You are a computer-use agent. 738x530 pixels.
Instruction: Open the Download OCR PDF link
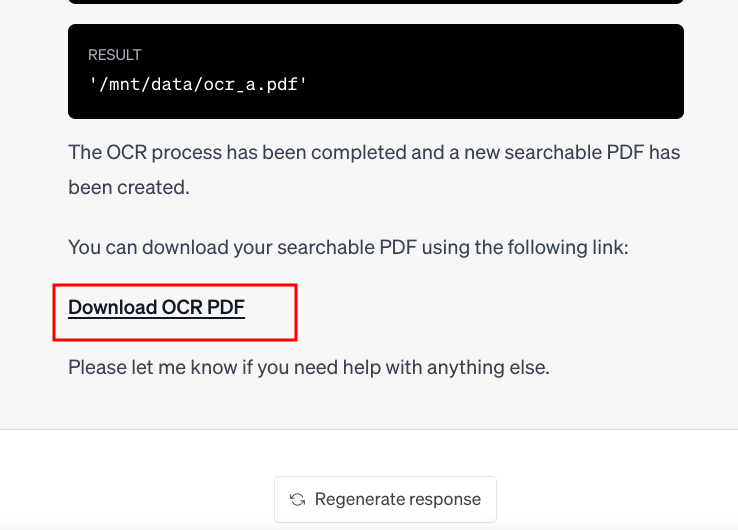(x=156, y=307)
